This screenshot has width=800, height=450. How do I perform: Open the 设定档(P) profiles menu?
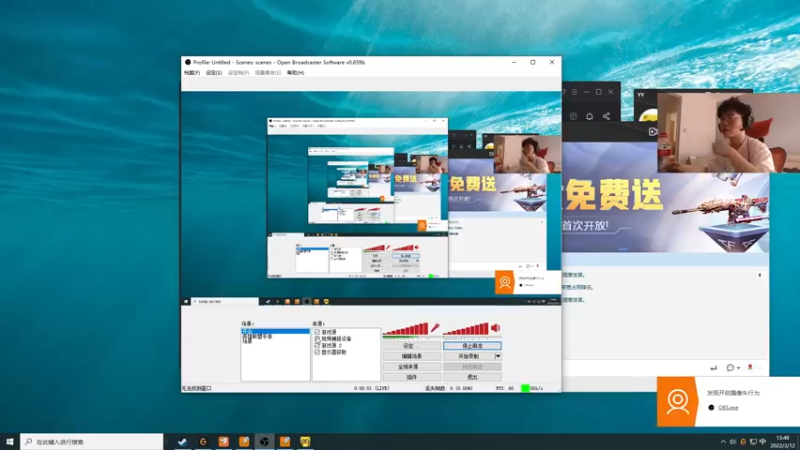click(x=238, y=73)
